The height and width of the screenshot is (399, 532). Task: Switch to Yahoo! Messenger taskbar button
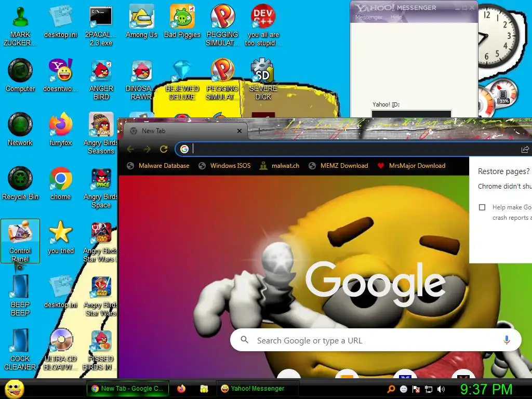coord(257,389)
